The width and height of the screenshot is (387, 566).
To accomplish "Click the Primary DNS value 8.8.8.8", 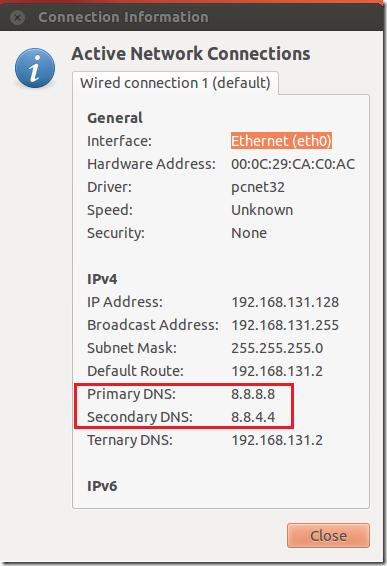I will (253, 394).
